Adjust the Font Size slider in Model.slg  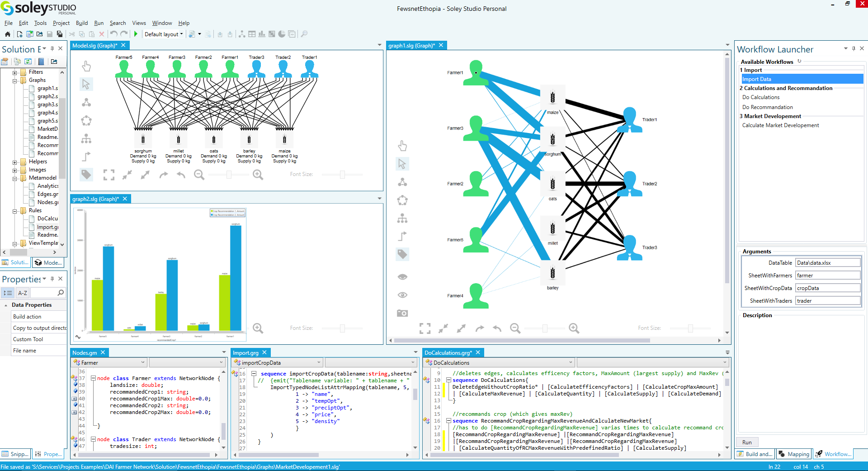pos(342,175)
